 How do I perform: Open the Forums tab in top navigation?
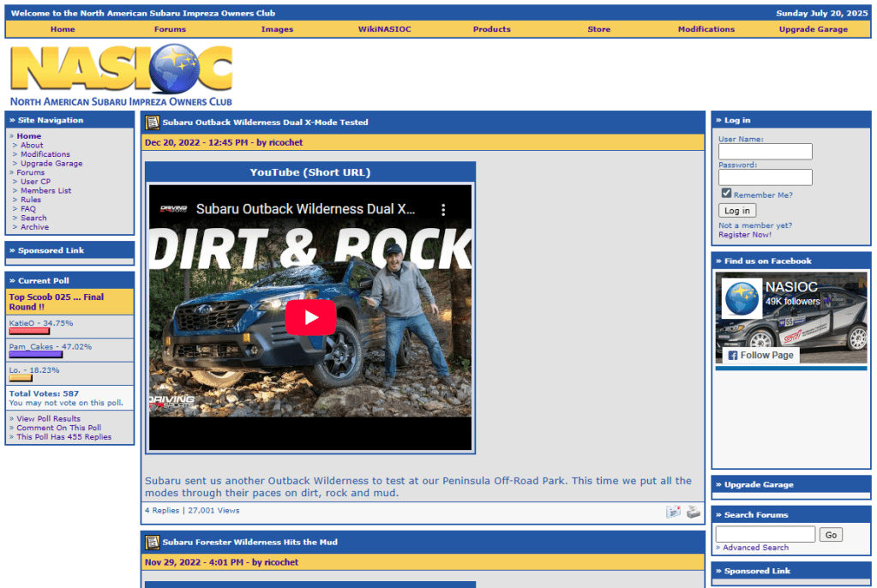pyautogui.click(x=170, y=29)
